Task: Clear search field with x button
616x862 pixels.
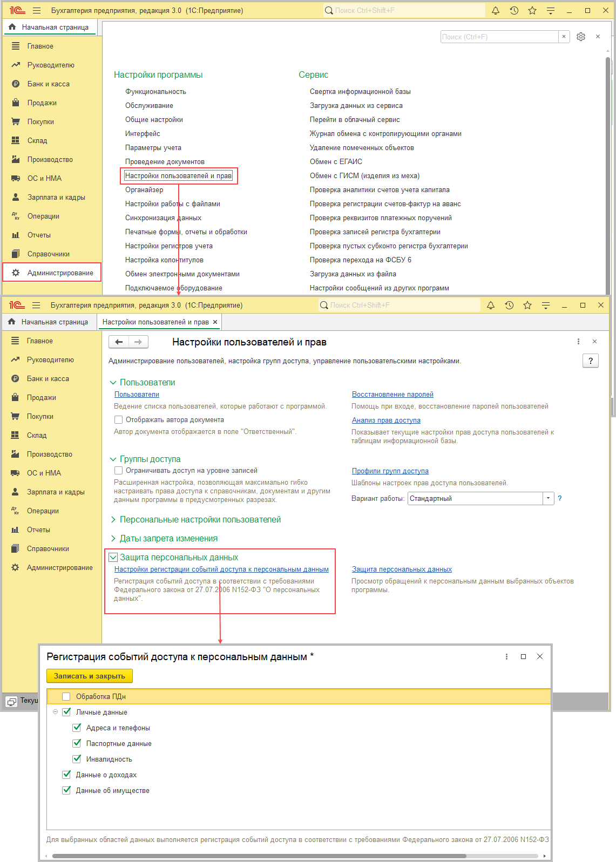Action: pyautogui.click(x=564, y=37)
